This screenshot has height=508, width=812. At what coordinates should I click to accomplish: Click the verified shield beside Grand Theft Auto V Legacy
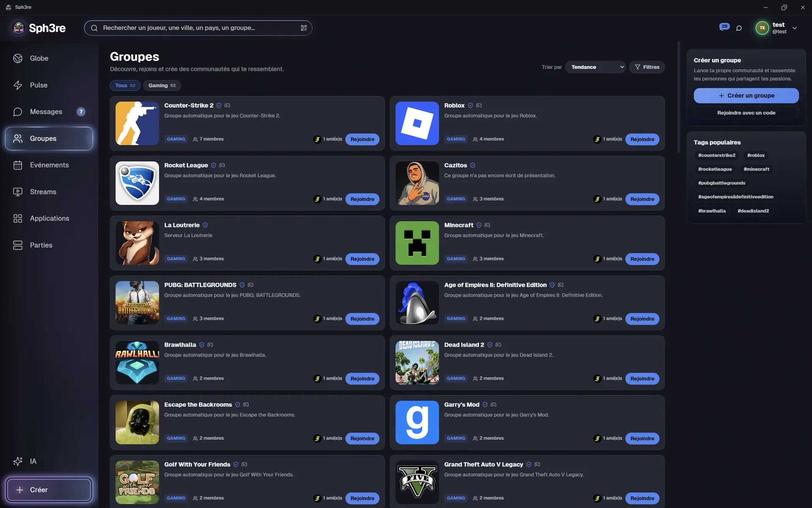(529, 464)
